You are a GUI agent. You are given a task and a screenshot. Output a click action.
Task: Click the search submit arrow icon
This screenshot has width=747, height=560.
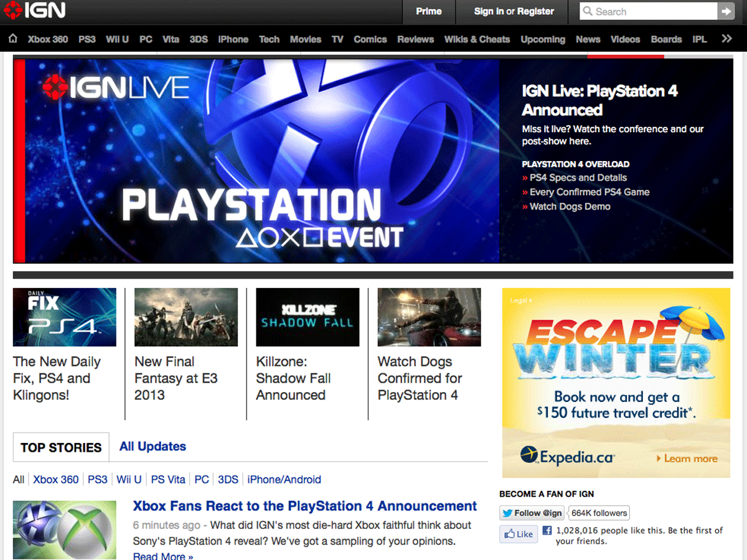tap(727, 11)
